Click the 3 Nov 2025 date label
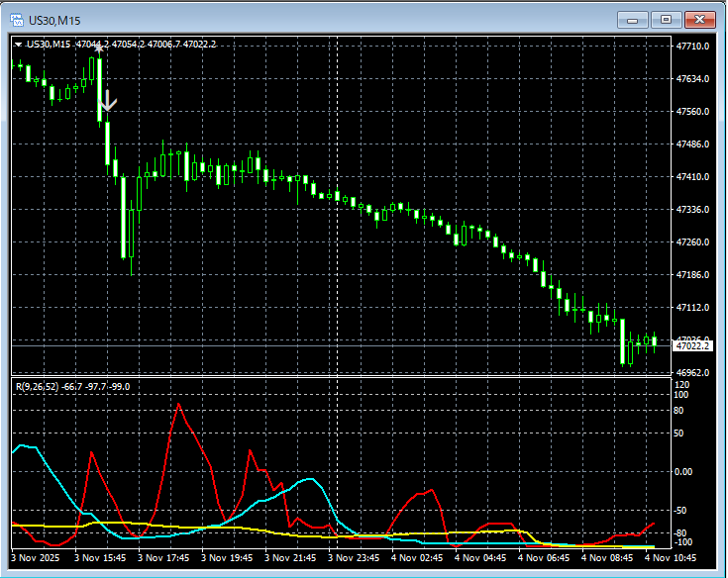 (38, 558)
